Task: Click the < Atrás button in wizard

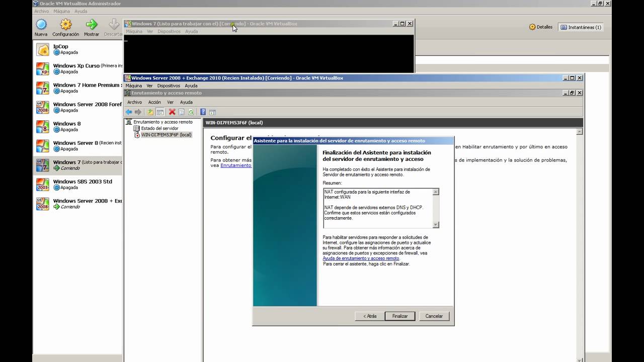Action: click(x=370, y=316)
